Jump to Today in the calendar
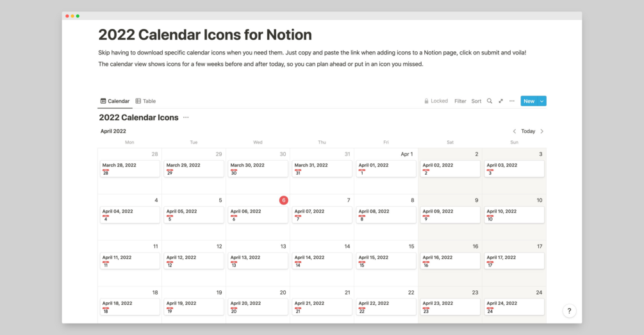The width and height of the screenshot is (644, 335). [528, 131]
